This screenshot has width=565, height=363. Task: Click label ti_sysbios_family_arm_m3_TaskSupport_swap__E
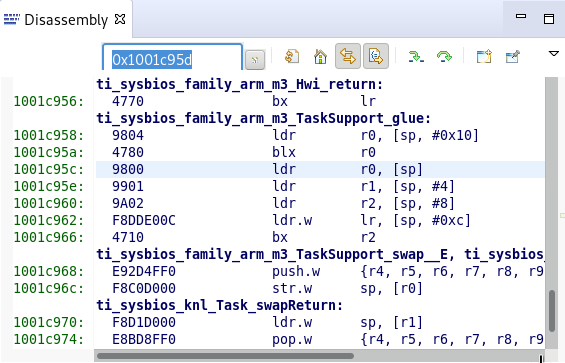[272, 254]
